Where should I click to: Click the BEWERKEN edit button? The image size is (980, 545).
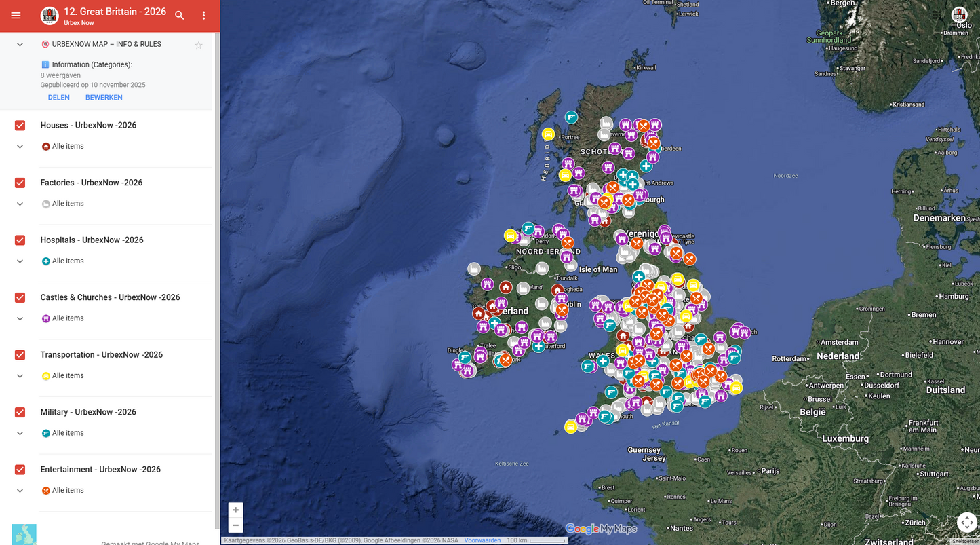point(104,98)
